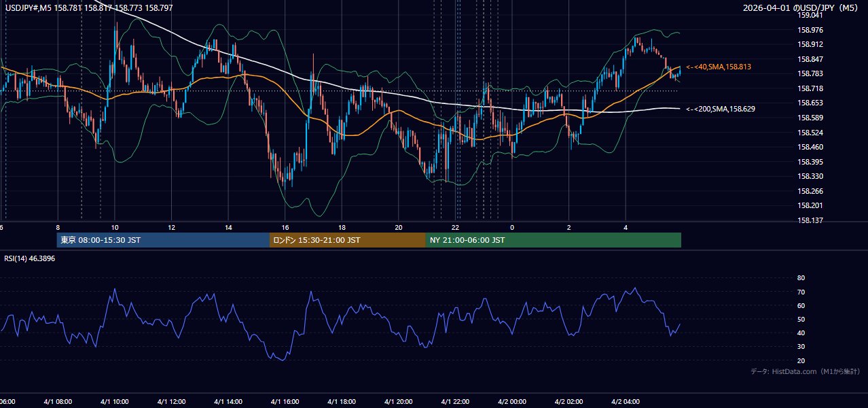The image size is (868, 408).
Task: Click price axis value 158.137
Action: point(810,220)
